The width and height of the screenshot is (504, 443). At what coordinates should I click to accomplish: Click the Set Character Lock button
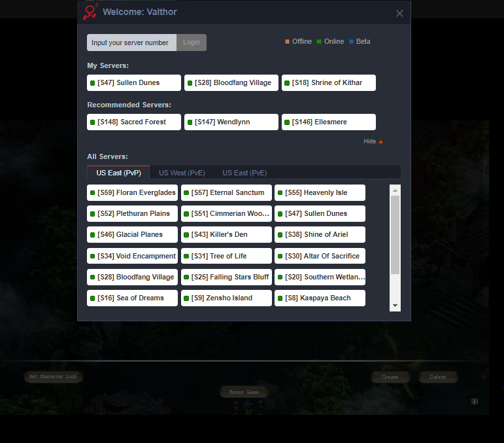coord(53,377)
